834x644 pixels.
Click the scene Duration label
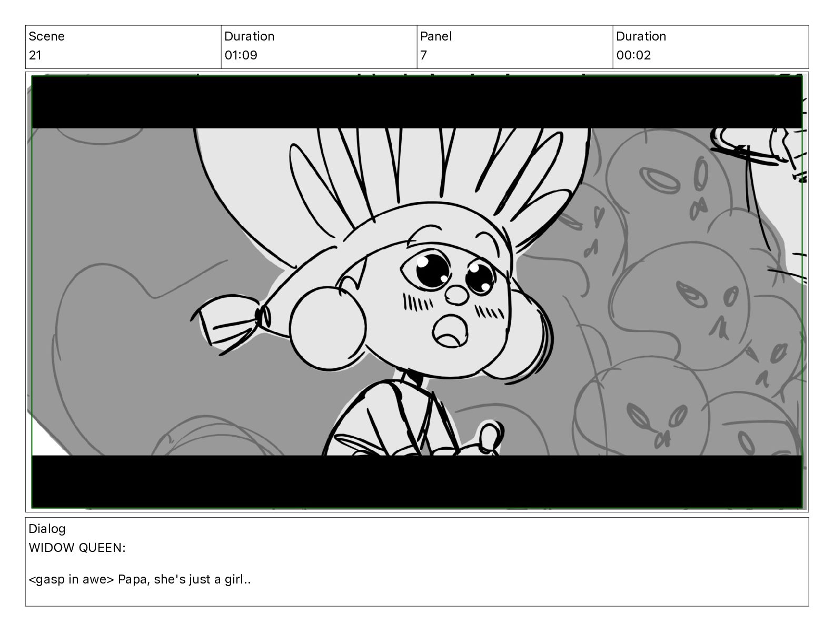coord(249,36)
